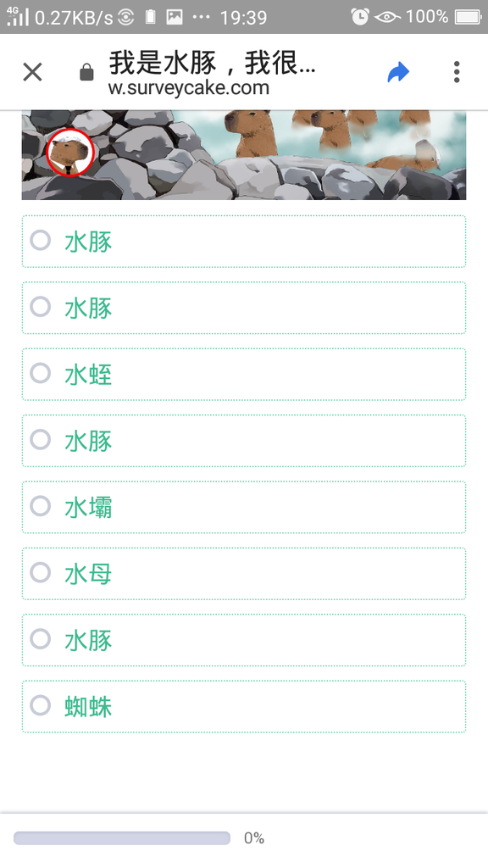This screenshot has height=868, width=488.
Task: Tap the alarm clock status icon
Action: pos(359,17)
